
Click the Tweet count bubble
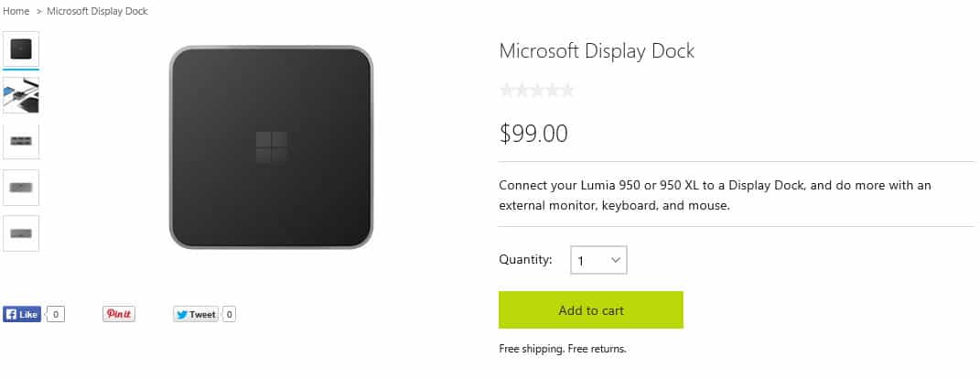click(230, 315)
